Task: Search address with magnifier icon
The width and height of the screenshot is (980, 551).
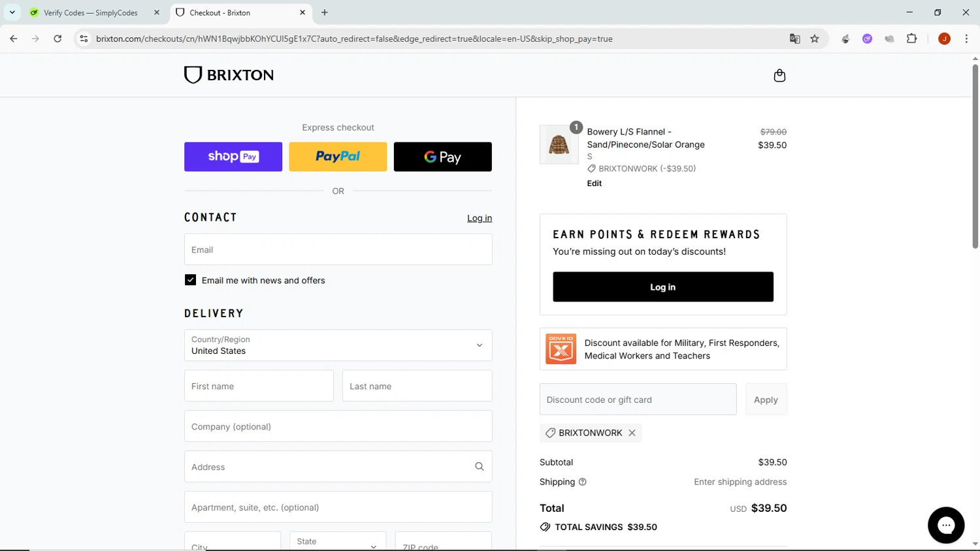Action: 480,467
